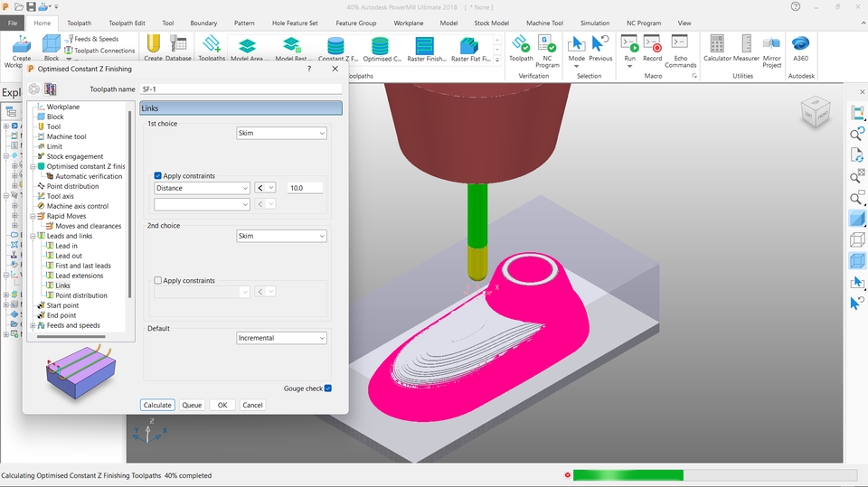
Task: Open the empty second constraint dropdown
Action: click(x=202, y=204)
